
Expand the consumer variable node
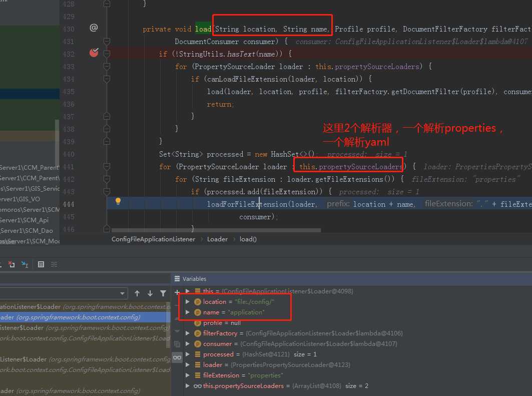[187, 344]
